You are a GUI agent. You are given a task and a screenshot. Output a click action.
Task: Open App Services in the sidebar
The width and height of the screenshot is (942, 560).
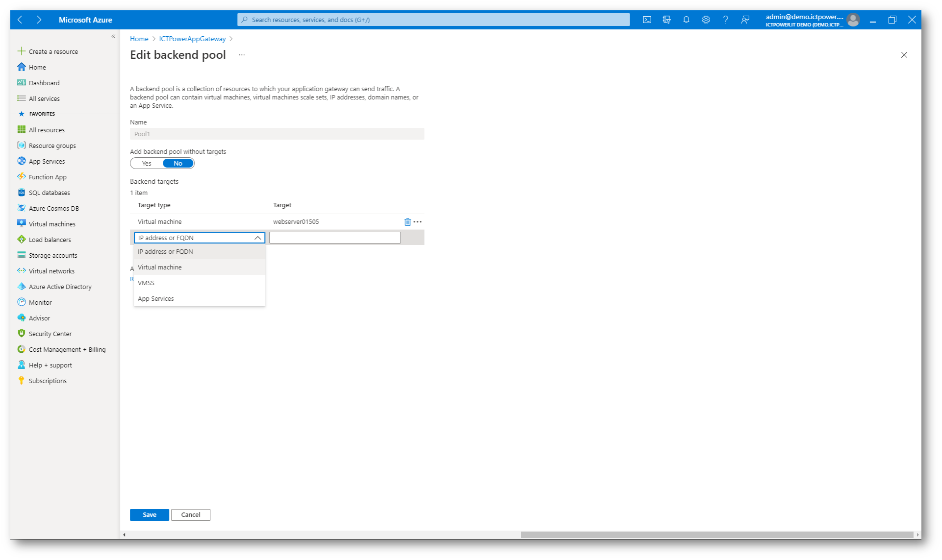[47, 161]
